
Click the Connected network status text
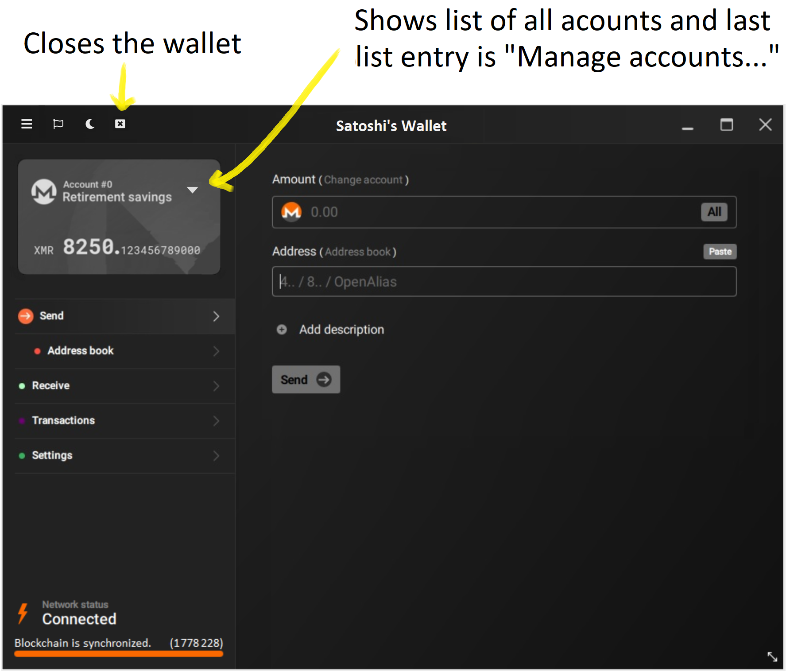coord(79,619)
